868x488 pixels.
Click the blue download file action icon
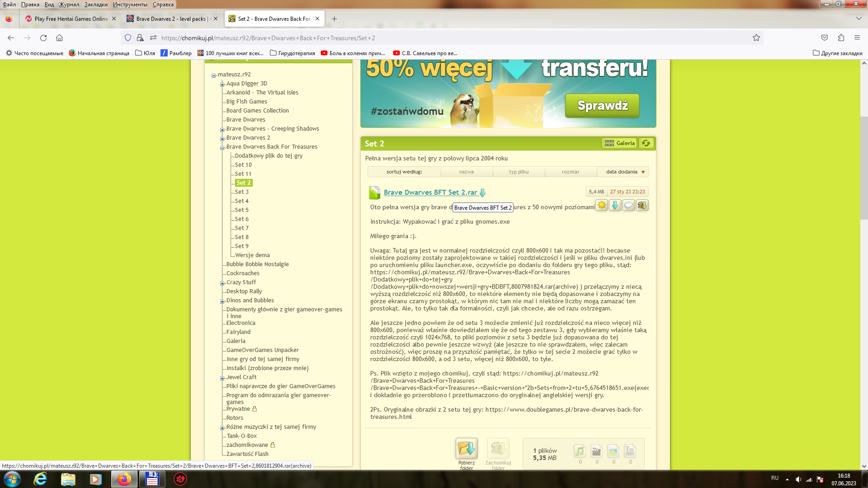(615, 205)
